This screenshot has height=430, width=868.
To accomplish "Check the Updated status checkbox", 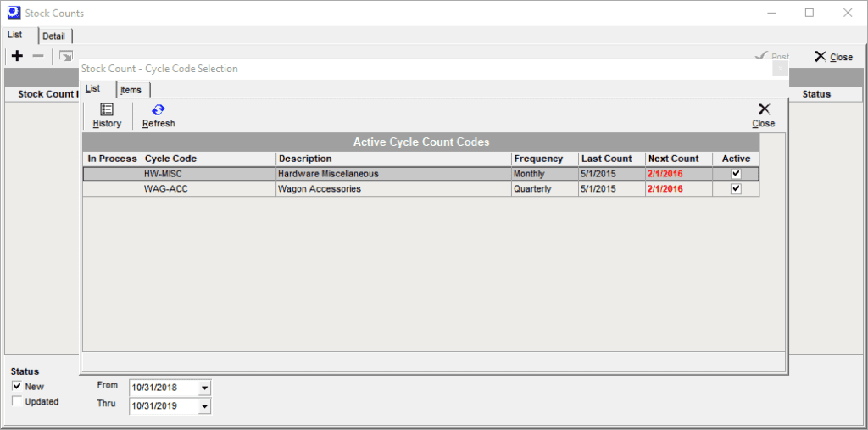I will (x=17, y=401).
